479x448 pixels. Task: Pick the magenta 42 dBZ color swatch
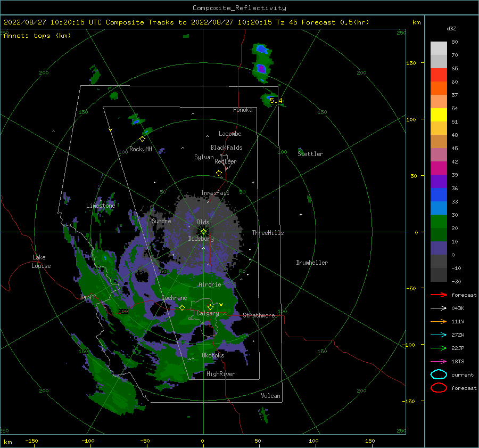pyautogui.click(x=439, y=168)
